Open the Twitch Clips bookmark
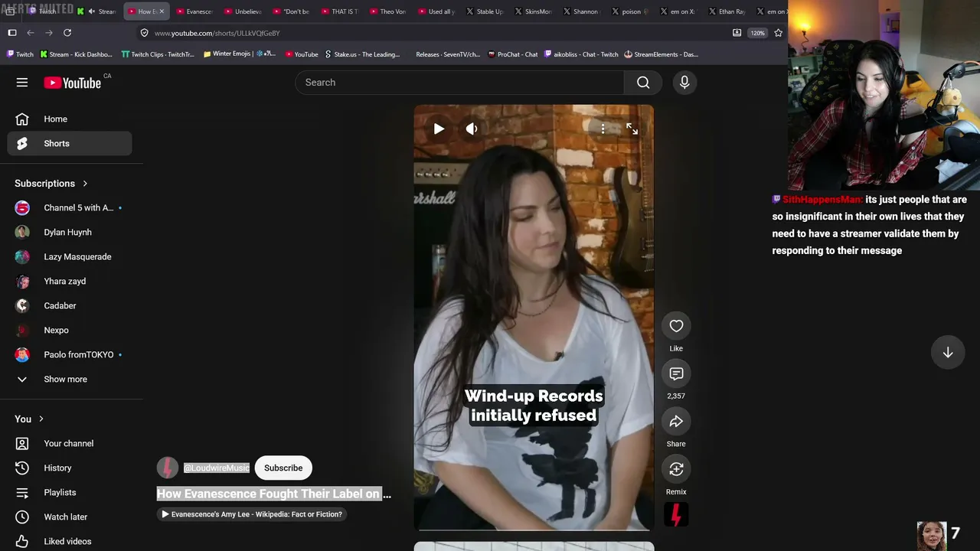The width and height of the screenshot is (980, 551). coord(158,54)
